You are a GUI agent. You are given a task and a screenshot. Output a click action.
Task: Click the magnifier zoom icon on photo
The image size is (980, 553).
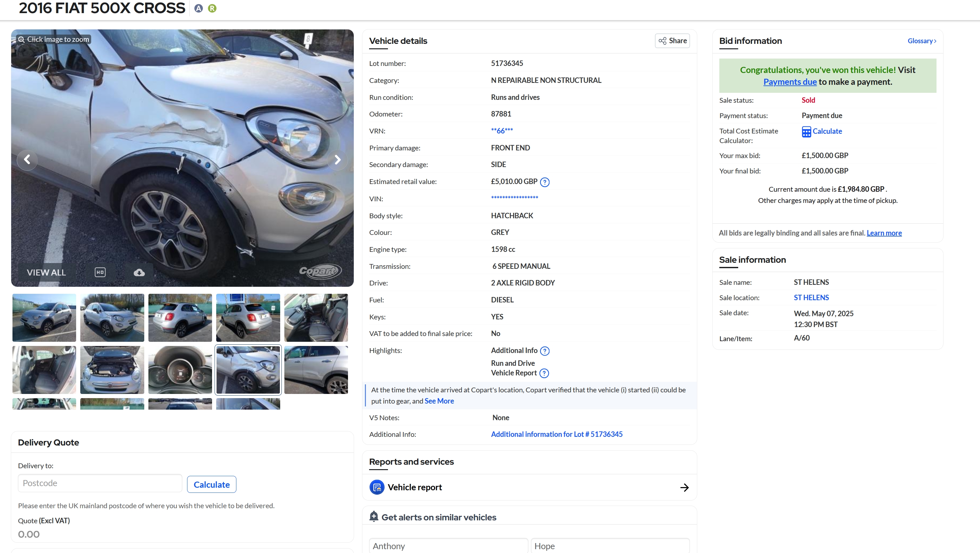pos(21,39)
